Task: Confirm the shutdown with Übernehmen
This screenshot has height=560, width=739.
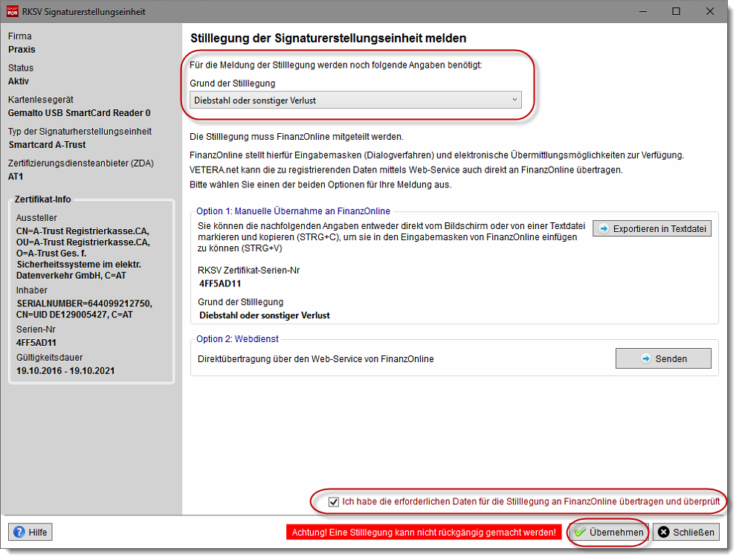Action: [609, 532]
